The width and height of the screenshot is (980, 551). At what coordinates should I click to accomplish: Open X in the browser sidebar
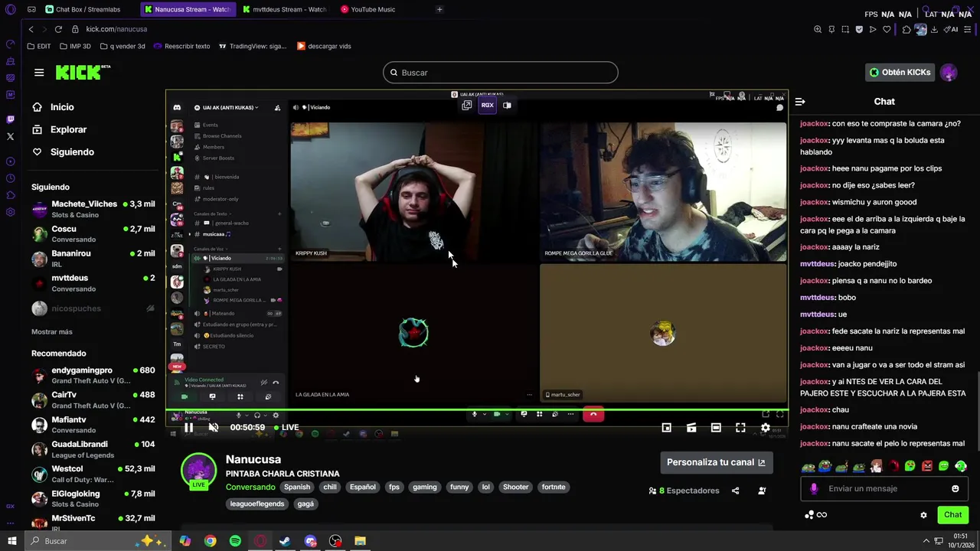(10, 136)
